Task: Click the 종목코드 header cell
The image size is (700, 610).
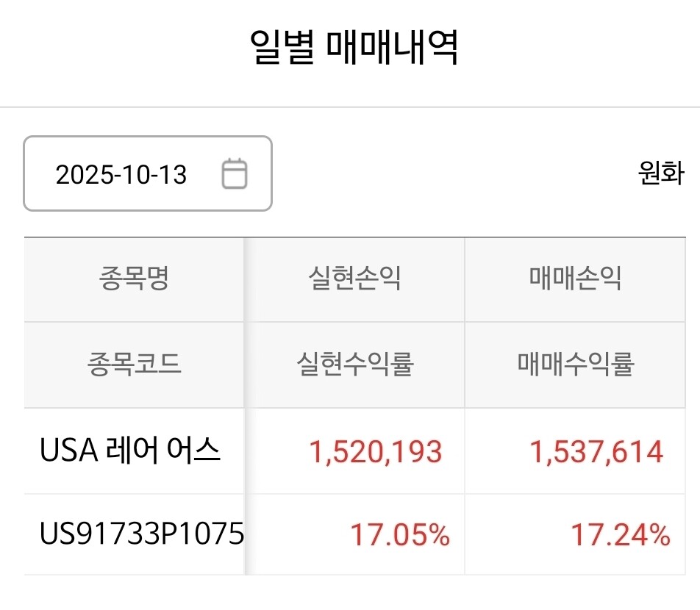Action: (134, 365)
